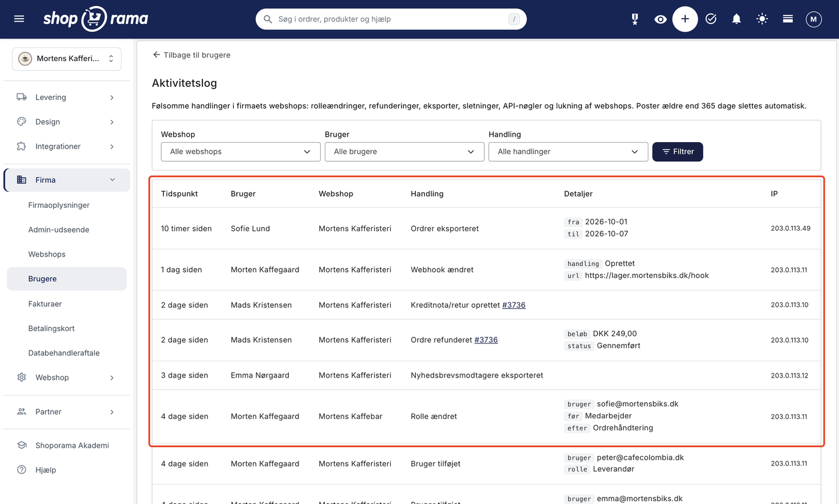Toggle light/dark theme sun icon

(x=762, y=19)
